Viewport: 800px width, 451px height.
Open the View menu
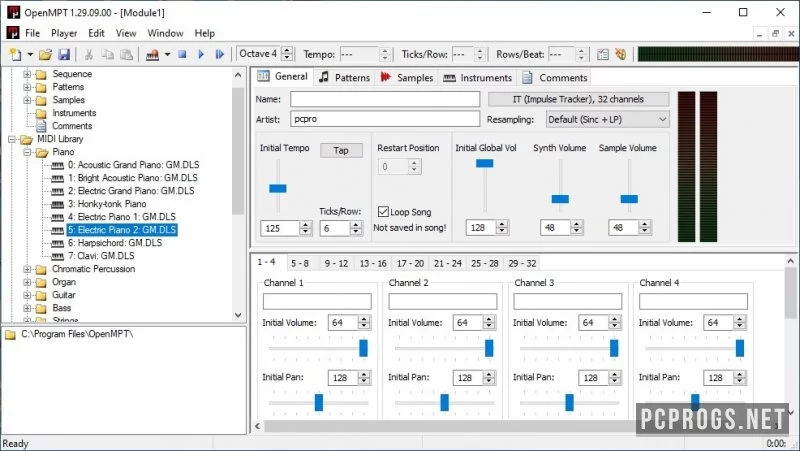[x=126, y=33]
